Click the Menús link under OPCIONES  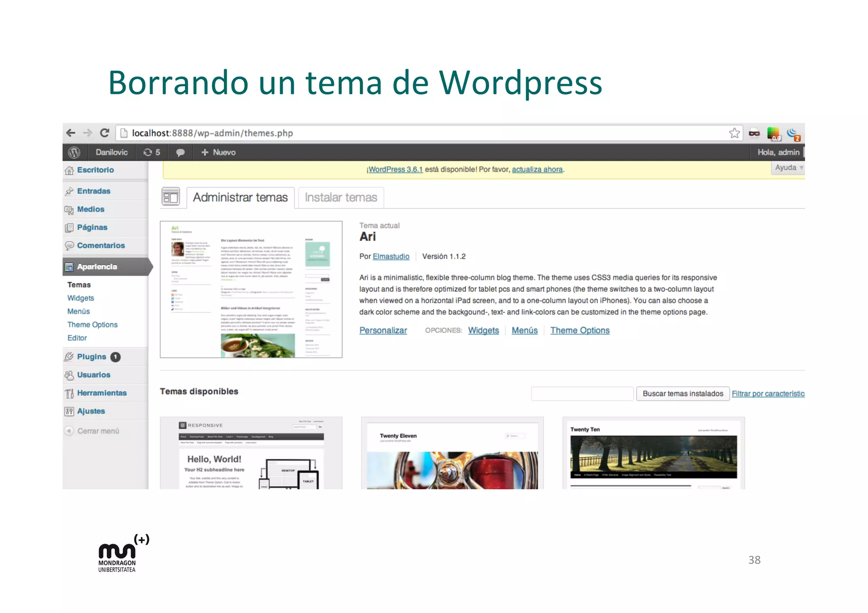pyautogui.click(x=524, y=330)
